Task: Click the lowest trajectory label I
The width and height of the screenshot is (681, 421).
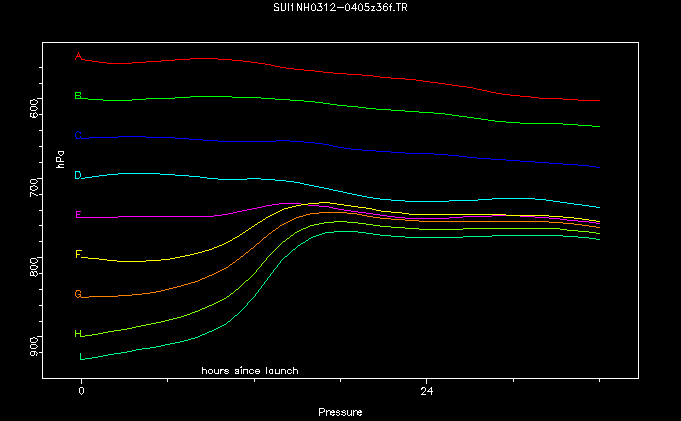Action: 82,357
